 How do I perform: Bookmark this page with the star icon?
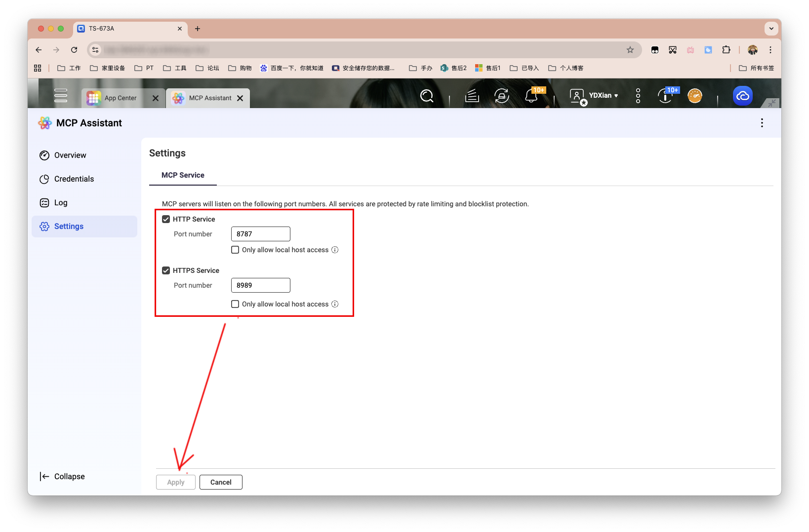[x=630, y=50]
